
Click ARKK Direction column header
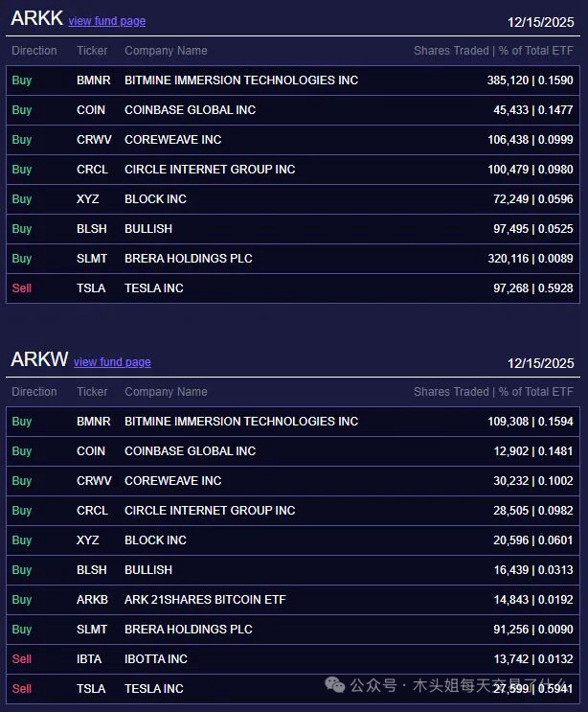pyautogui.click(x=34, y=51)
